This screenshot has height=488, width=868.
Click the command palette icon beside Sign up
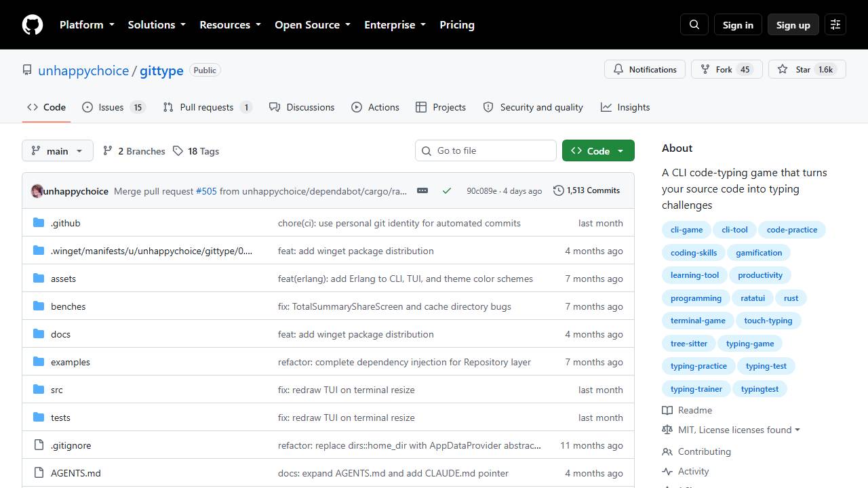(835, 24)
